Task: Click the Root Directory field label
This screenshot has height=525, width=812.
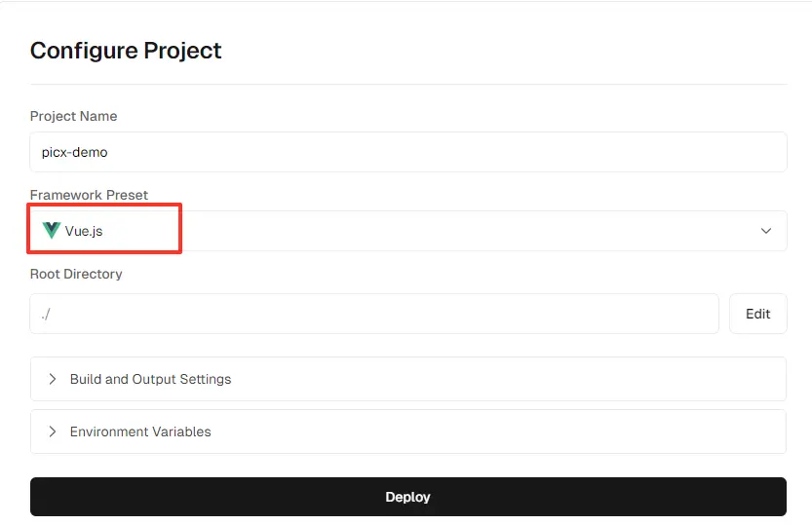Action: [x=76, y=274]
